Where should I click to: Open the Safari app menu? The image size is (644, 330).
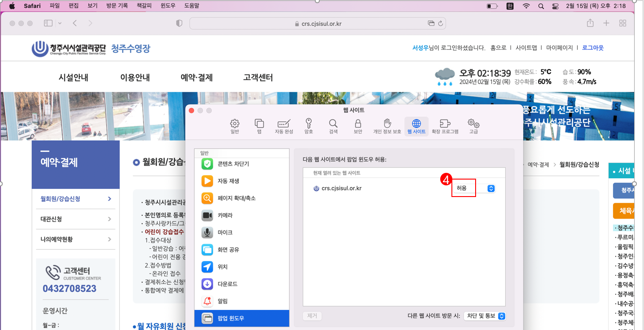(32, 6)
